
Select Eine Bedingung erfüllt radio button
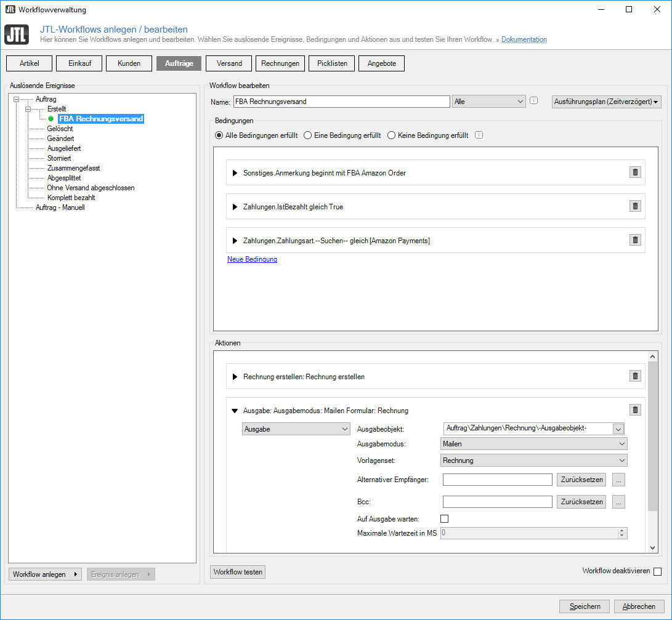307,135
